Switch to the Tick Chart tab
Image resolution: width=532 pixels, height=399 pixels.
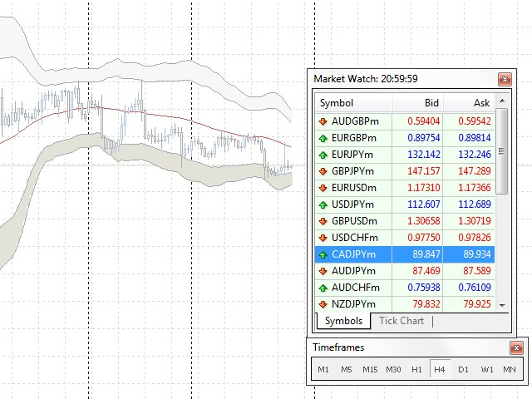[x=401, y=321]
